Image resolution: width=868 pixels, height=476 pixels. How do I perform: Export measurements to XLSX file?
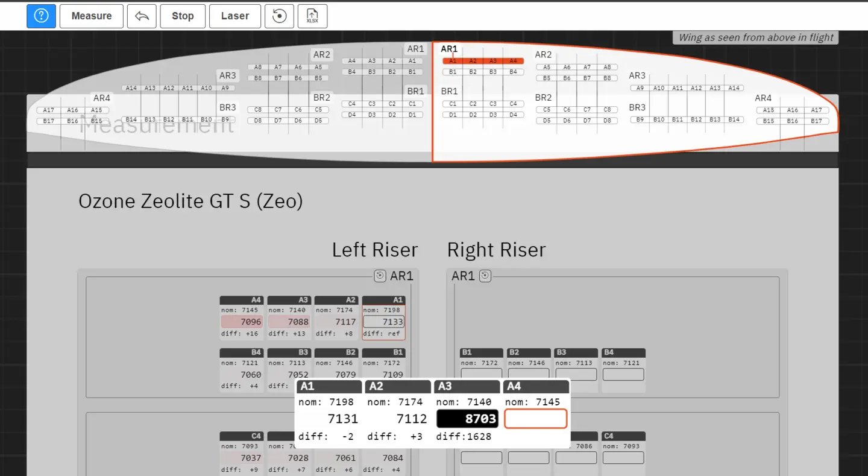point(312,16)
